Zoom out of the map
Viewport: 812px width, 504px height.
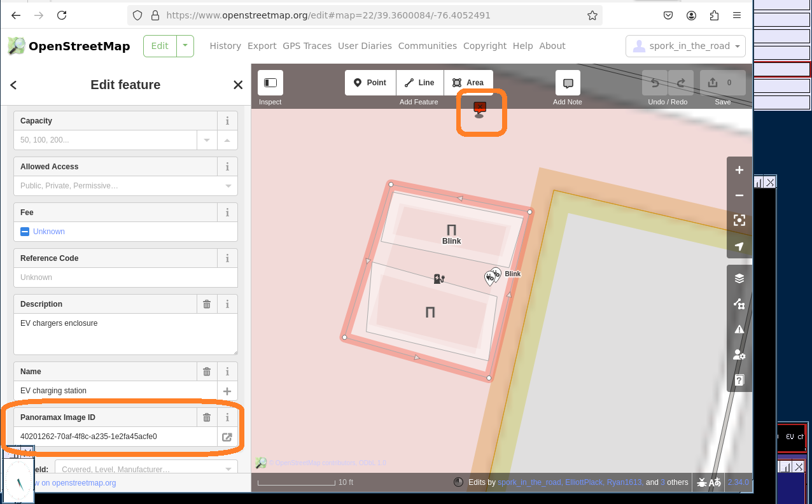click(739, 195)
